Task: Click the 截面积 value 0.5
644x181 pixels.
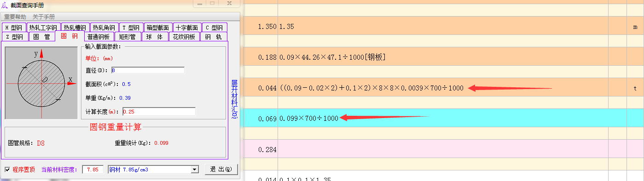Action: 126,84
